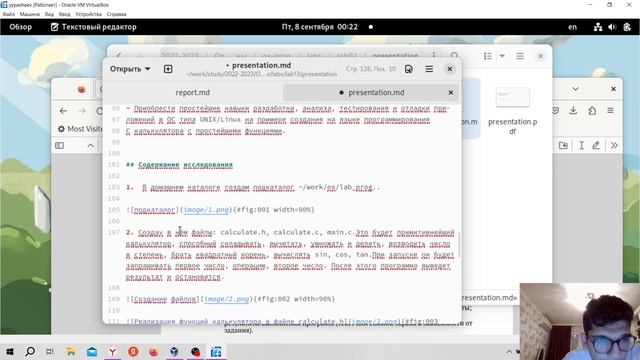Open VirtualBox Ввод menu

pyautogui.click(x=64, y=14)
